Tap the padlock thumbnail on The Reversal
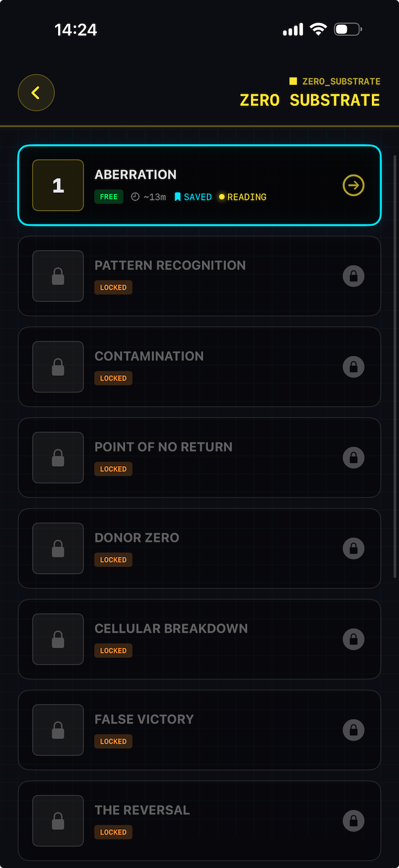399x868 pixels. (x=57, y=821)
